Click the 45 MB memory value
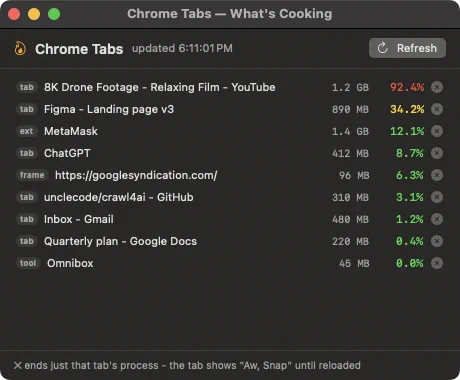The image size is (460, 380). point(354,263)
